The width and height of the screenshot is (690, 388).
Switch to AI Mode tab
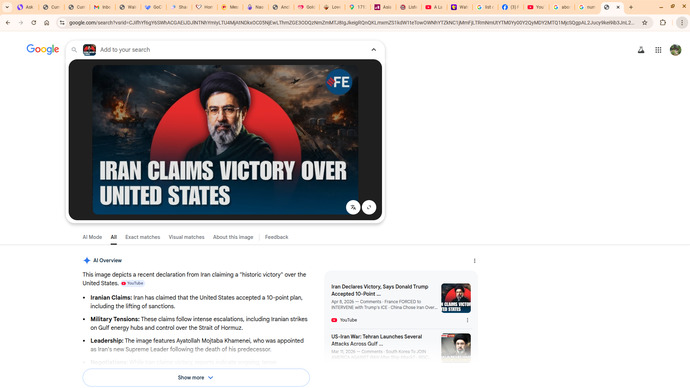[92, 237]
